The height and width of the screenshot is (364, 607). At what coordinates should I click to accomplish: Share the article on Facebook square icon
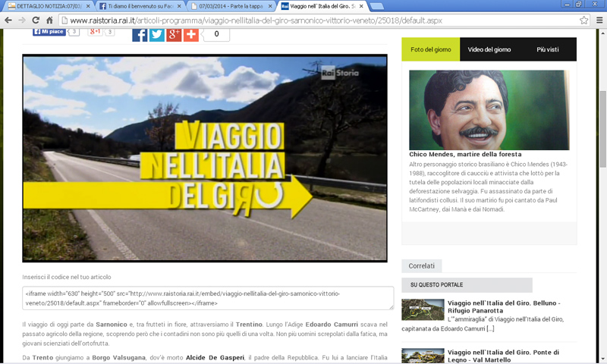tap(140, 34)
